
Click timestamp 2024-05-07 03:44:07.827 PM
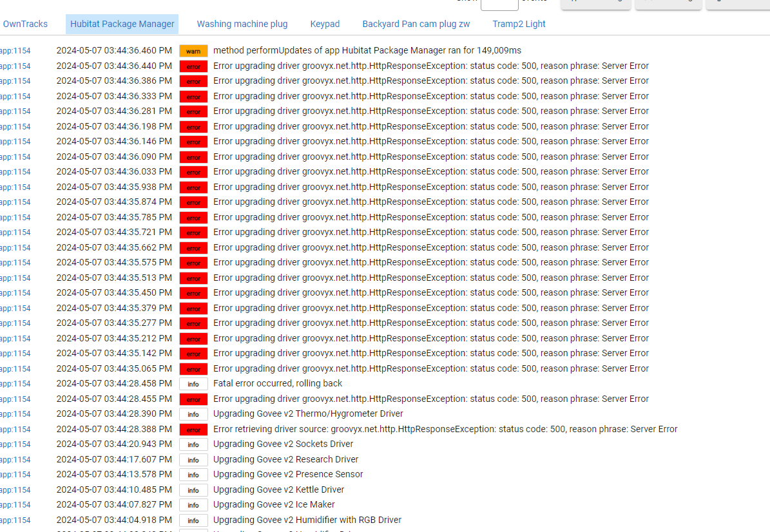point(114,504)
